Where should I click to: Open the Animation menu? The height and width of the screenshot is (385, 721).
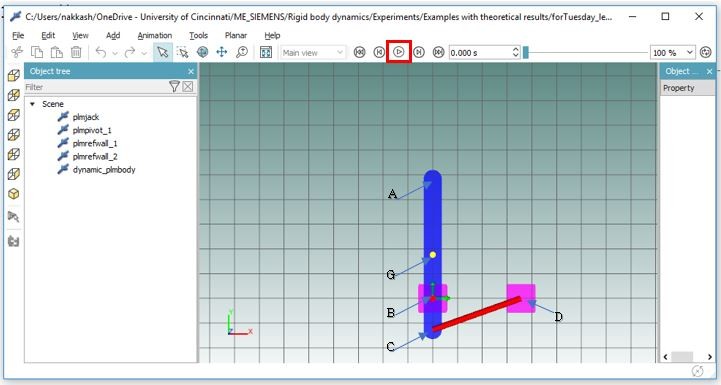pos(154,35)
